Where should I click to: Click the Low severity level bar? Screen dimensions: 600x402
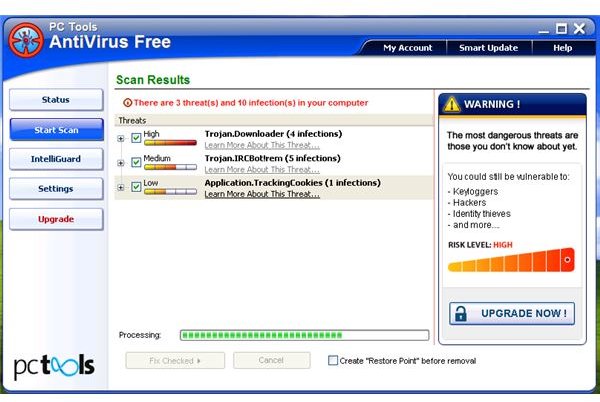(x=170, y=192)
